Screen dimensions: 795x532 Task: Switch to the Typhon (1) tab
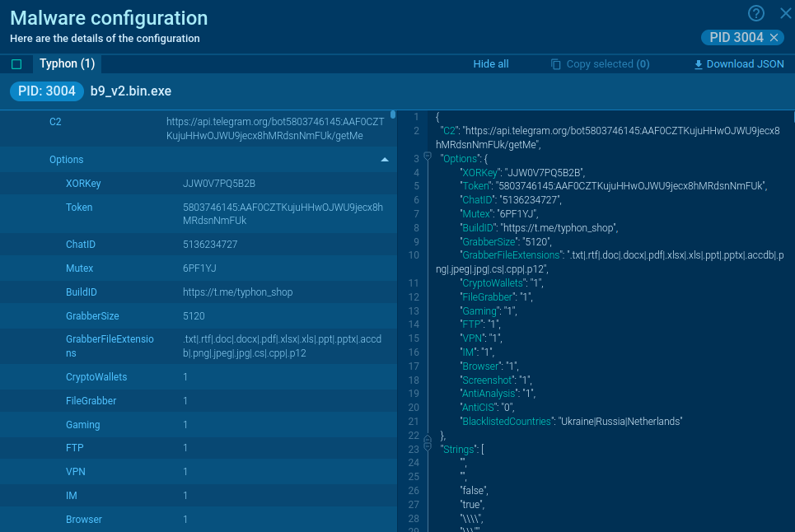point(67,63)
